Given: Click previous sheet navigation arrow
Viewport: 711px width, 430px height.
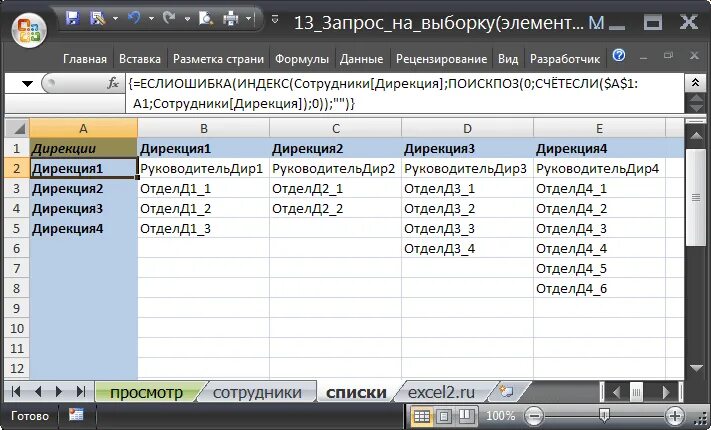Looking at the screenshot, I should [x=38, y=391].
